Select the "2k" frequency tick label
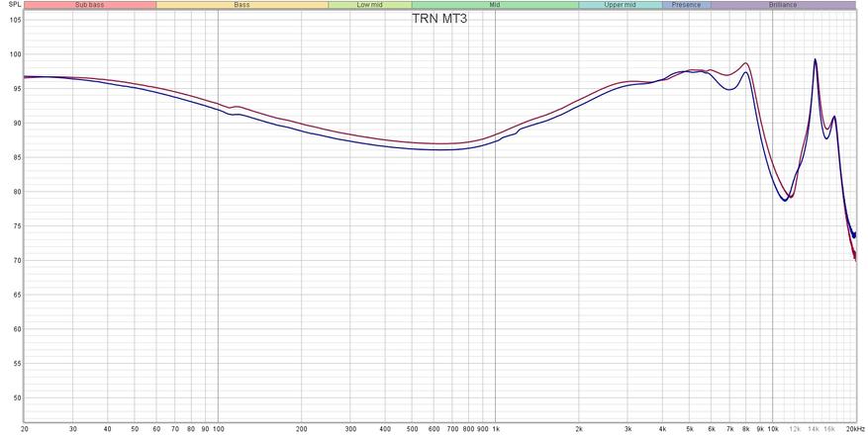This screenshot has width=868, height=435. [x=579, y=429]
